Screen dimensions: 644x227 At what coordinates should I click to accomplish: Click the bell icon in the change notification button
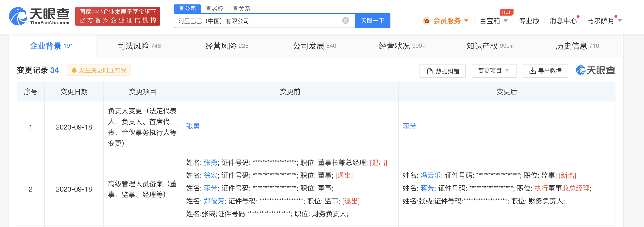[x=74, y=70]
